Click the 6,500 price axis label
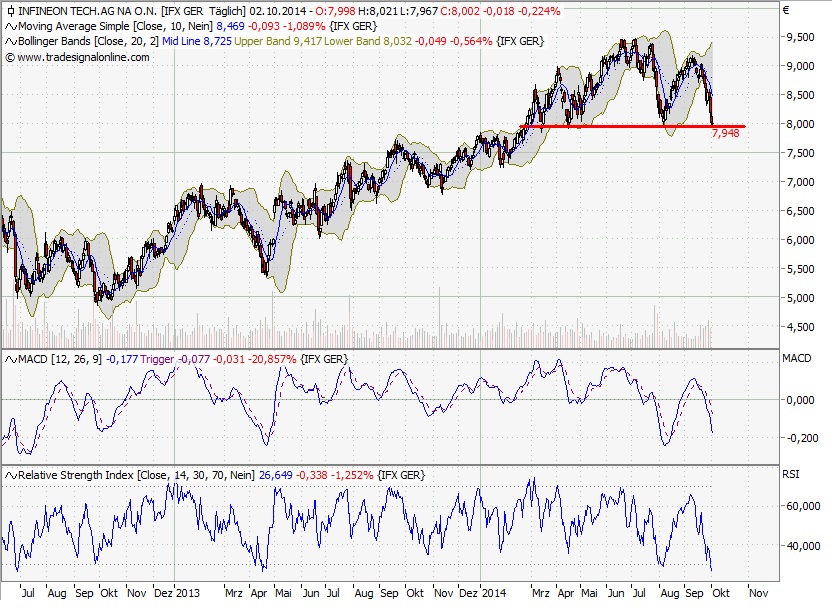The height and width of the screenshot is (614, 832). click(x=800, y=211)
